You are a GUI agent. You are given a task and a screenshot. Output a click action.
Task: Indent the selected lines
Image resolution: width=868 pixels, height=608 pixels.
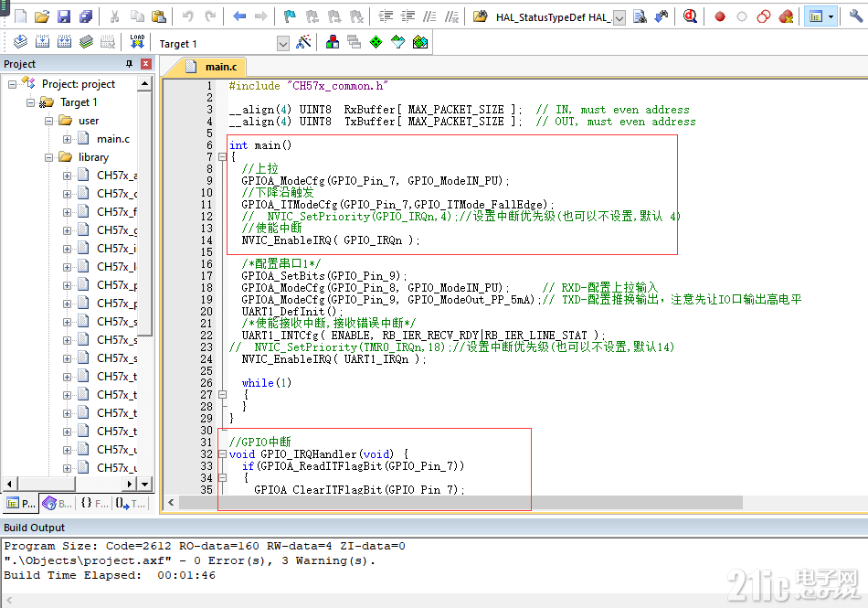point(386,16)
